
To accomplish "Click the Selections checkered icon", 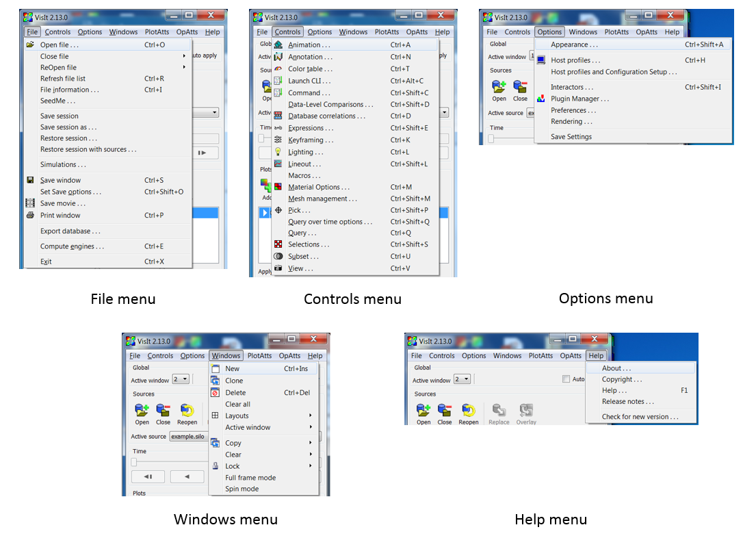I will 278,244.
